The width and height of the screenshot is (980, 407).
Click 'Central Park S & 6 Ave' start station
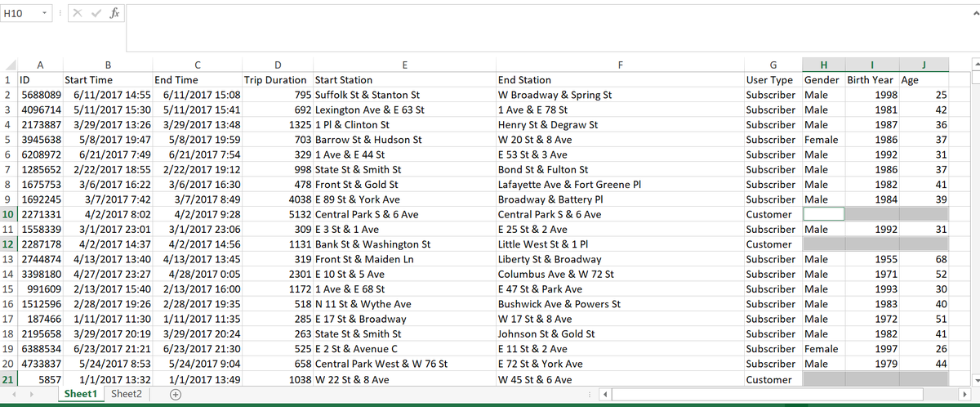click(405, 214)
